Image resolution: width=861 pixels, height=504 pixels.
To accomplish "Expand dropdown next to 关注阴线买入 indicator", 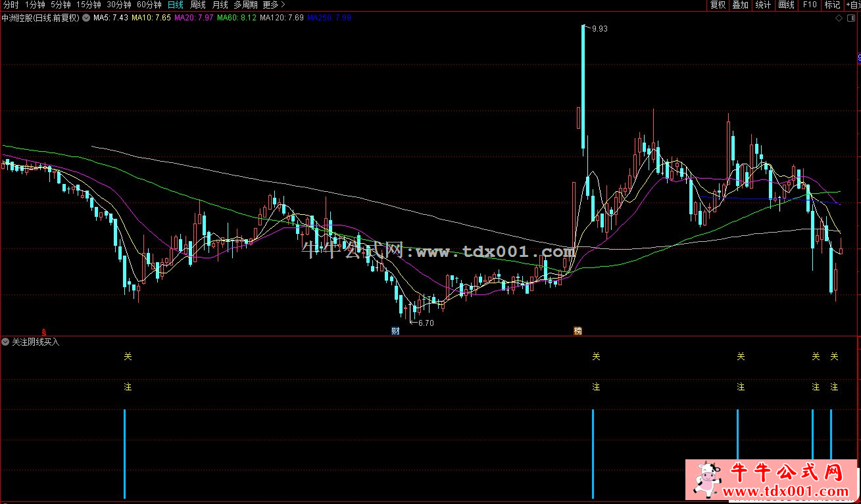I will (6, 342).
